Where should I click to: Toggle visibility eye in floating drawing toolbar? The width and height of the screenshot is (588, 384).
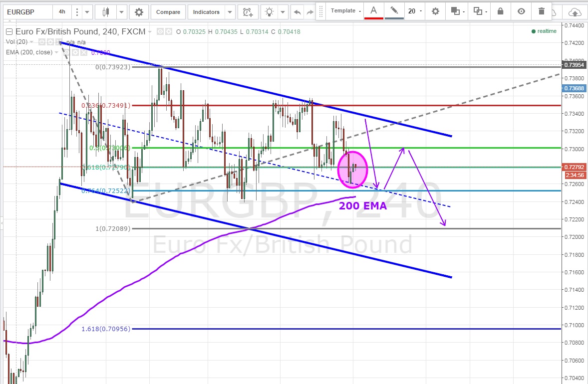pos(521,11)
